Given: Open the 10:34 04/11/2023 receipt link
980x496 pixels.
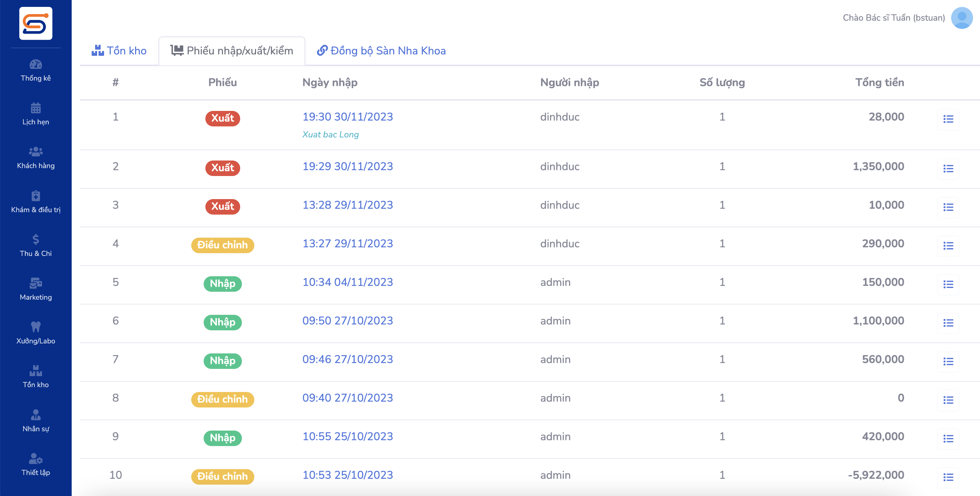Looking at the screenshot, I should click(x=347, y=282).
